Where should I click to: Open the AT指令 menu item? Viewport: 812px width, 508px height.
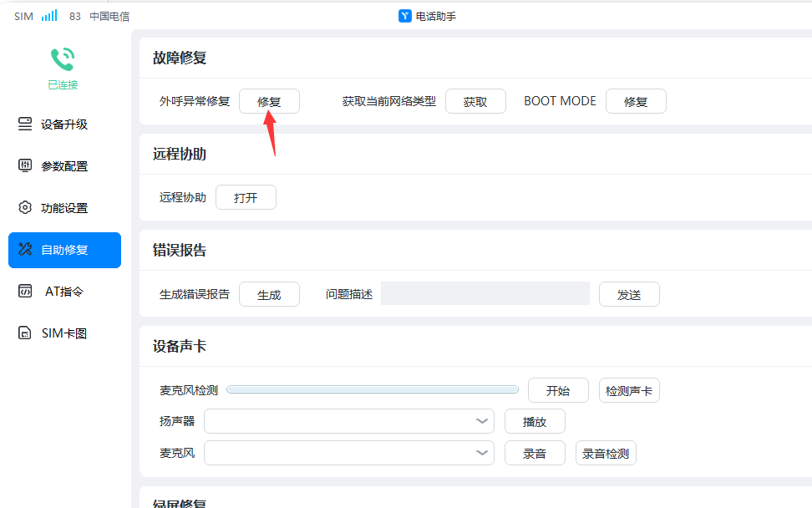click(x=64, y=292)
